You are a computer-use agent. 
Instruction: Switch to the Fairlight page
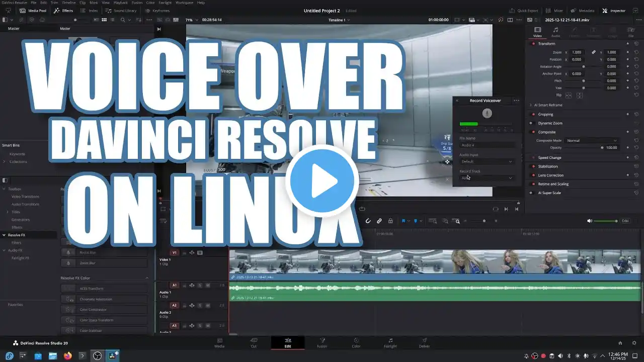pyautogui.click(x=390, y=343)
